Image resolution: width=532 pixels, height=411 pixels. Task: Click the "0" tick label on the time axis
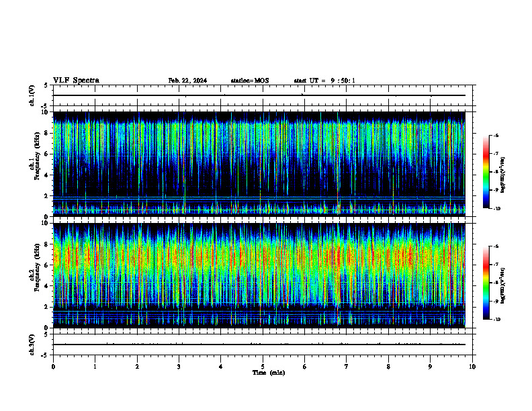[x=53, y=367]
